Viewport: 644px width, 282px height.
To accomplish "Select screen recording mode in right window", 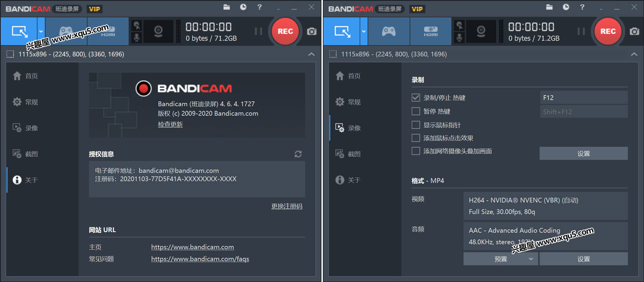I will coord(342,31).
